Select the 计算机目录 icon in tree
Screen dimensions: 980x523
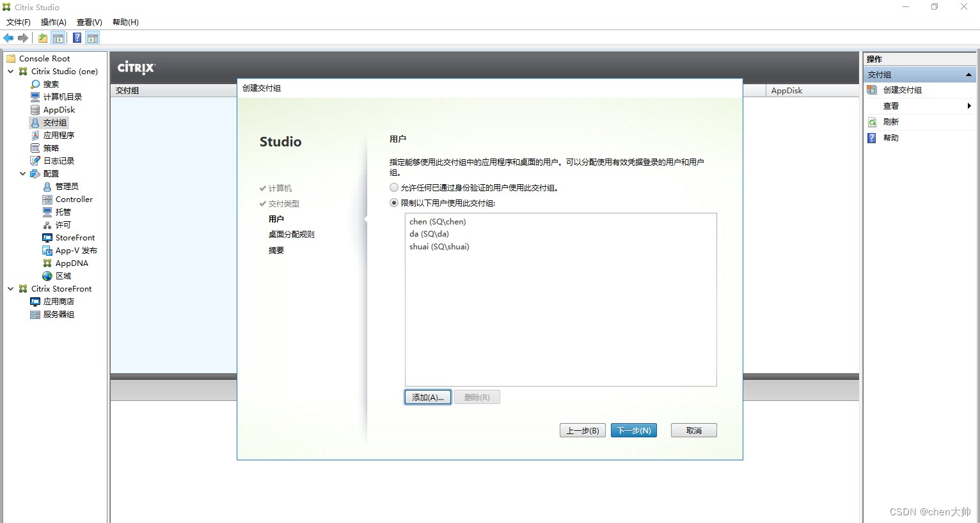click(x=35, y=97)
